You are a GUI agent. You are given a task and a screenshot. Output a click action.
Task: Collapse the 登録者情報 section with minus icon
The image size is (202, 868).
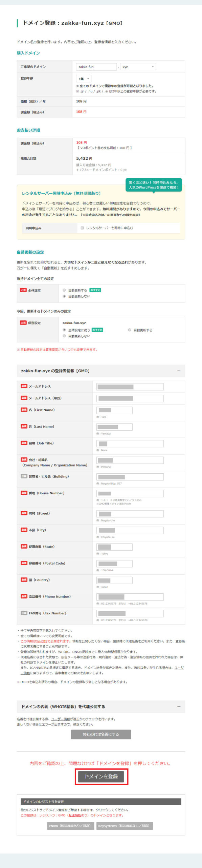179,371
